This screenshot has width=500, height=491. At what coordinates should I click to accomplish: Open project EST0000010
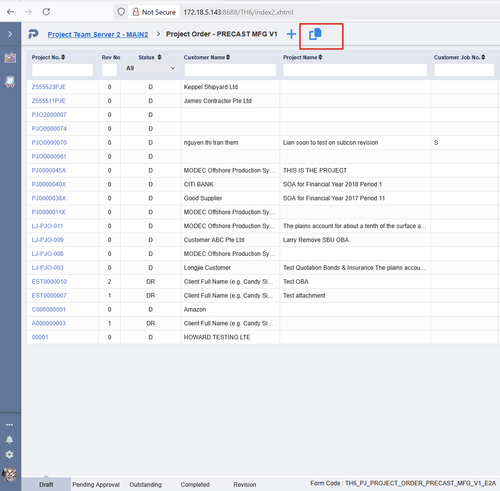(49, 282)
